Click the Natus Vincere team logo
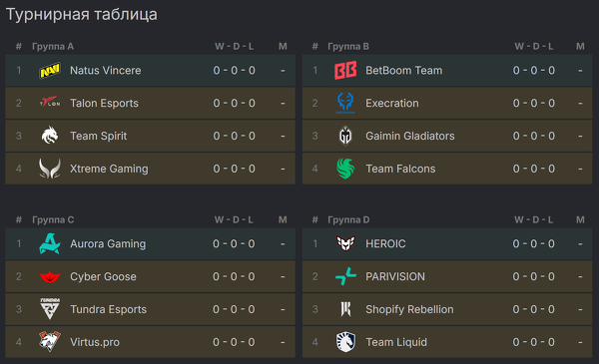599x364 pixels. (50, 71)
